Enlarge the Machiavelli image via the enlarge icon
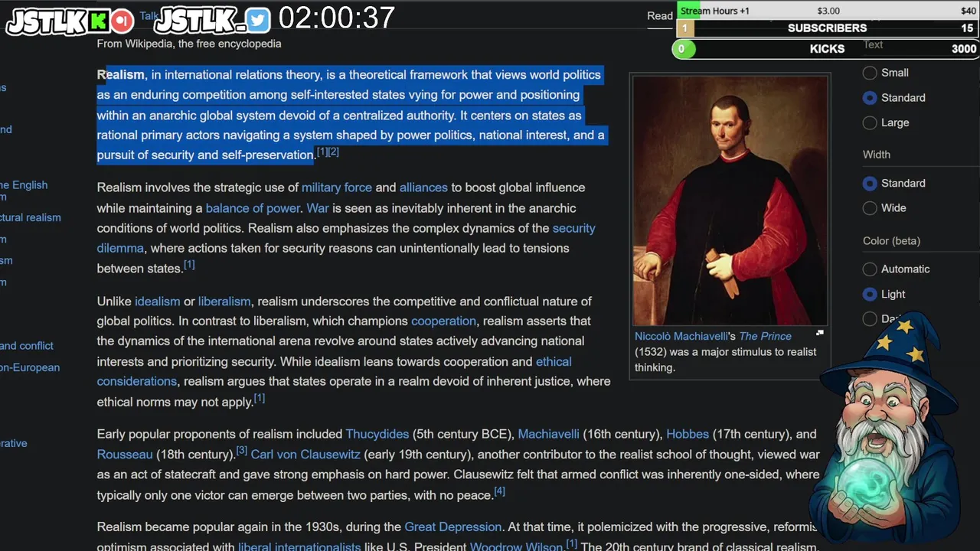Screen dimensions: 980x551 click(x=820, y=333)
